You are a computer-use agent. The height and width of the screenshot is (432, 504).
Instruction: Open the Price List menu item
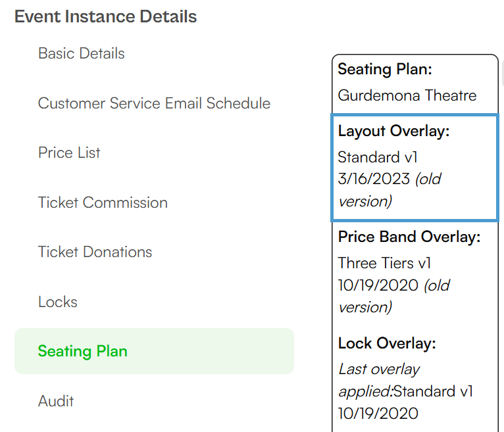tap(69, 153)
